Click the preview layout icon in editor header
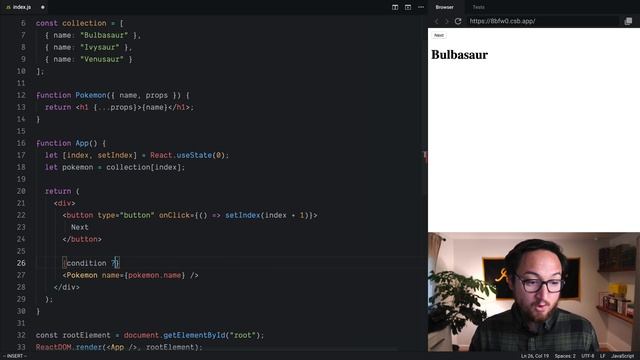Image resolution: width=640 pixels, height=360 pixels. 408,7
